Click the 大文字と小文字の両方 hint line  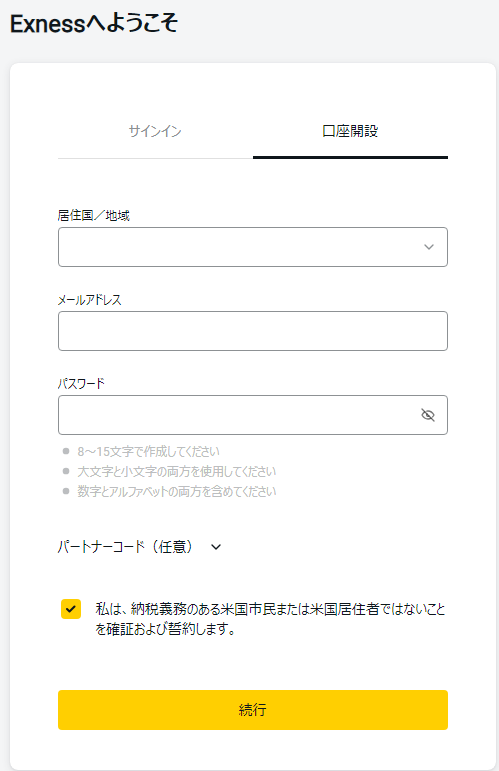[176, 472]
